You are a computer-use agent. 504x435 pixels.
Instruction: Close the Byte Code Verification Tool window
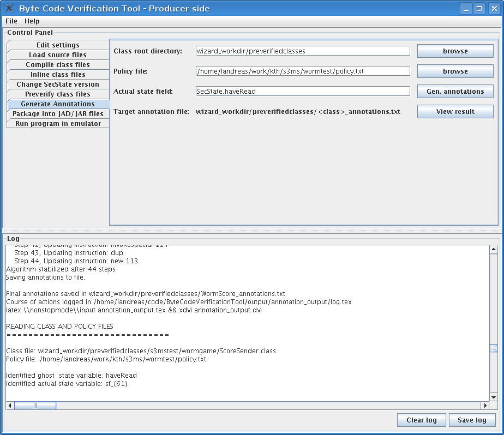coord(494,8)
